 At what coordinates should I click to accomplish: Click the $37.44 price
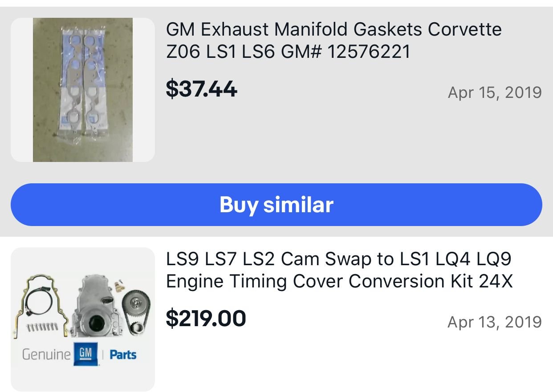pyautogui.click(x=201, y=89)
